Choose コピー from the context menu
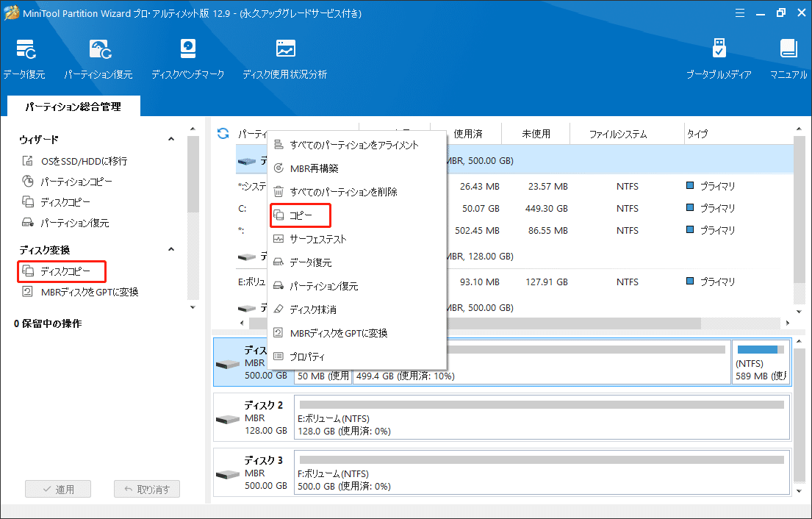812x519 pixels. 300,215
